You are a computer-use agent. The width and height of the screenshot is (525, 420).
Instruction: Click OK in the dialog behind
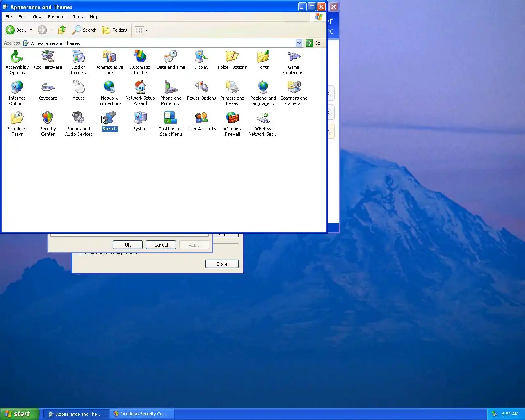[128, 245]
